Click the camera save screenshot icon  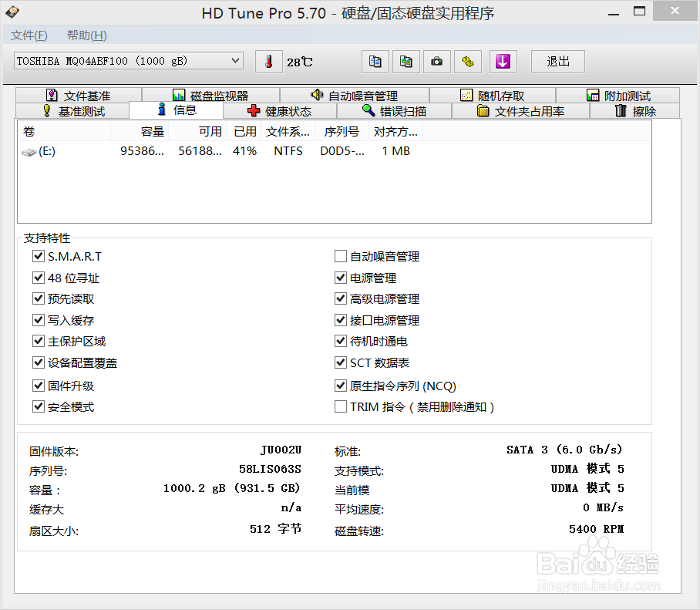[x=436, y=62]
